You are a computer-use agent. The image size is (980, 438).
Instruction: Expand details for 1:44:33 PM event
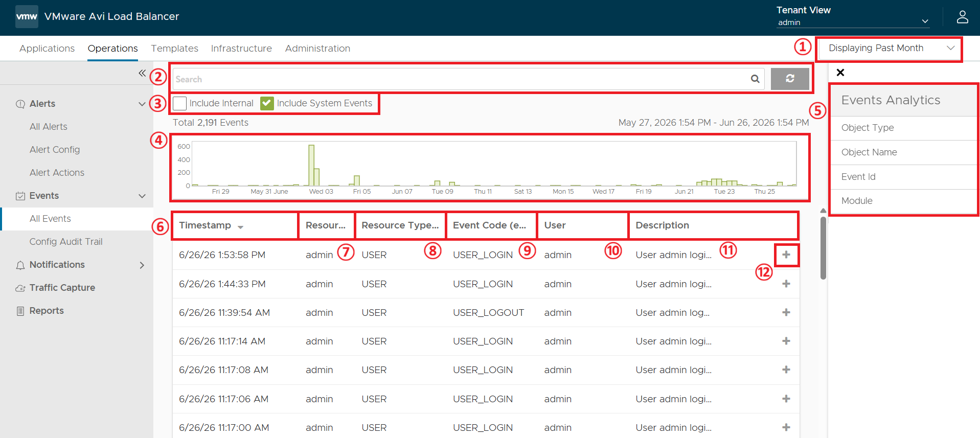click(x=786, y=284)
